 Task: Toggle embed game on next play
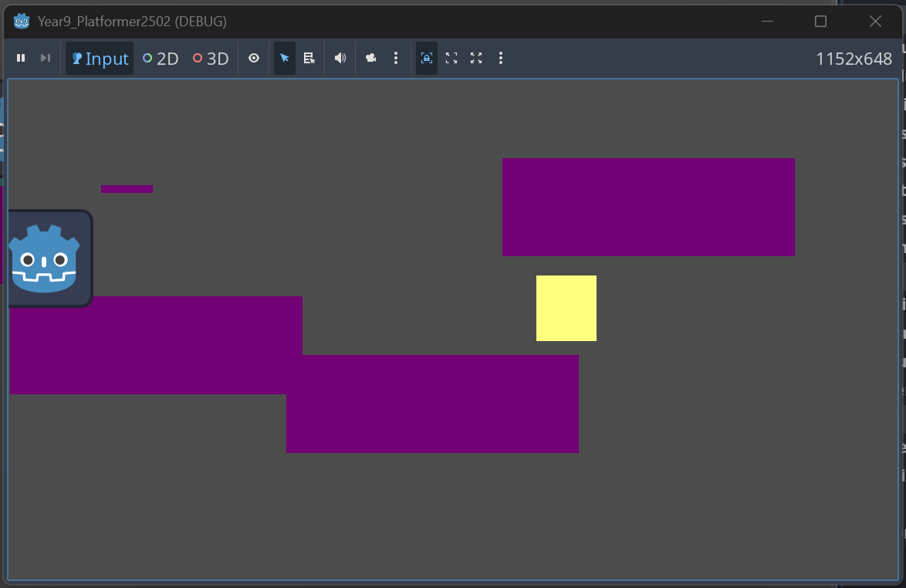[x=427, y=59]
